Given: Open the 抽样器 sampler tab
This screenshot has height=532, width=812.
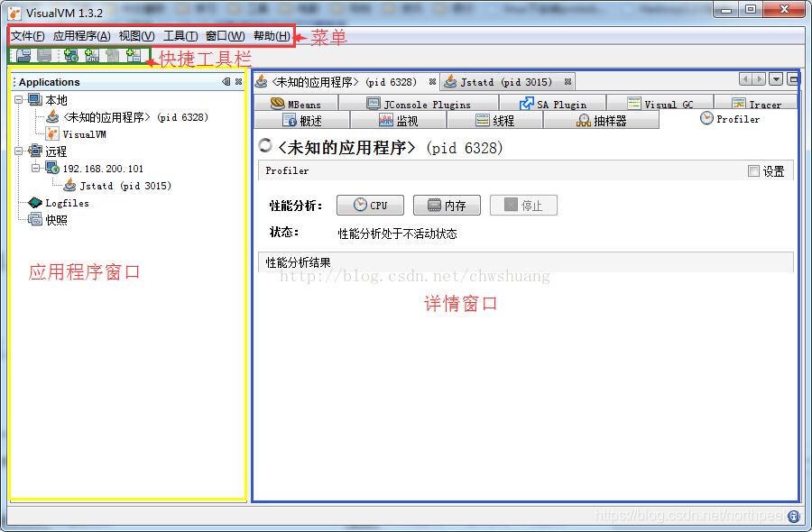Looking at the screenshot, I should [x=602, y=120].
